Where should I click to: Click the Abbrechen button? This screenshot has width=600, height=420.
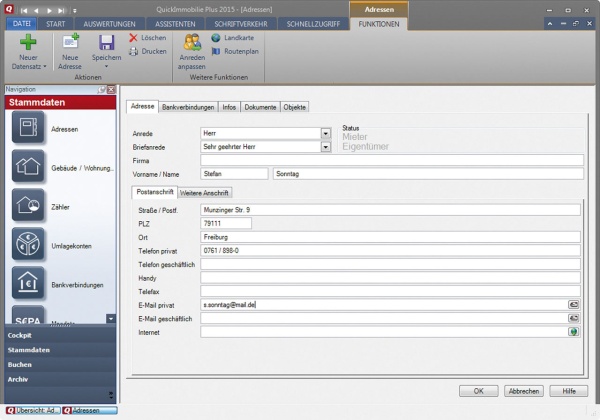coord(523,391)
